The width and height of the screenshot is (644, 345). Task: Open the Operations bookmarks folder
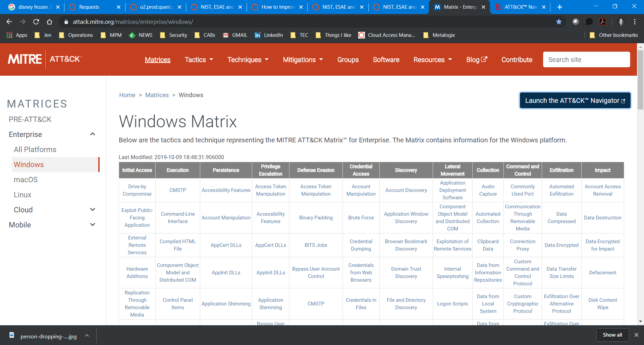[x=76, y=35]
